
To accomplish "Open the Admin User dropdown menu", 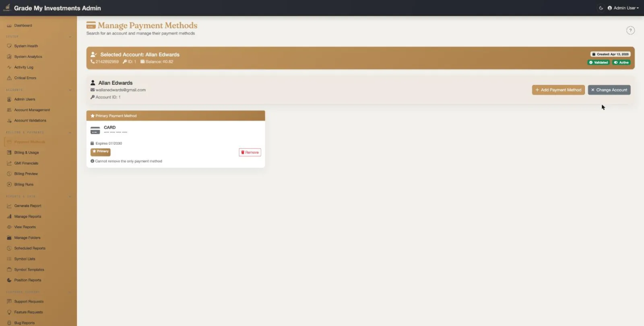I will (623, 8).
